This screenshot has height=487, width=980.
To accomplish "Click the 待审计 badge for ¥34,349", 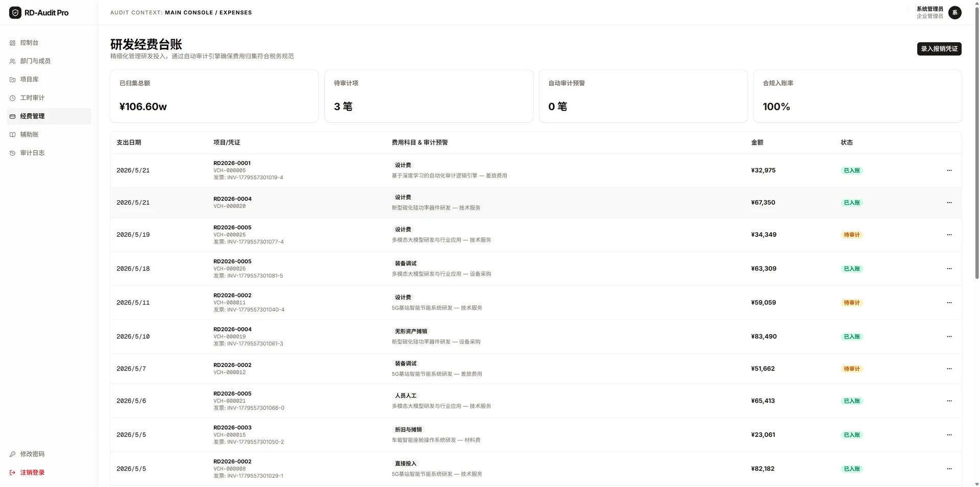I will click(851, 235).
